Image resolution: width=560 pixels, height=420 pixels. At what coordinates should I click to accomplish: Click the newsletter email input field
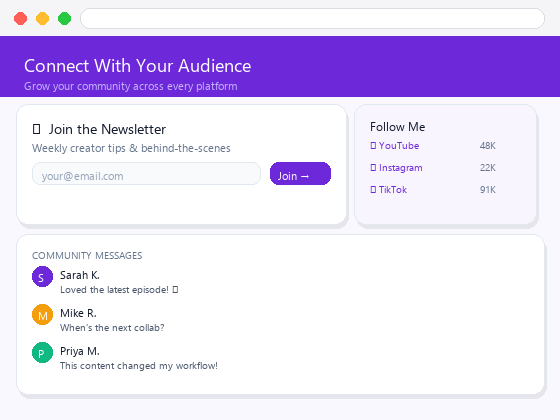click(146, 174)
